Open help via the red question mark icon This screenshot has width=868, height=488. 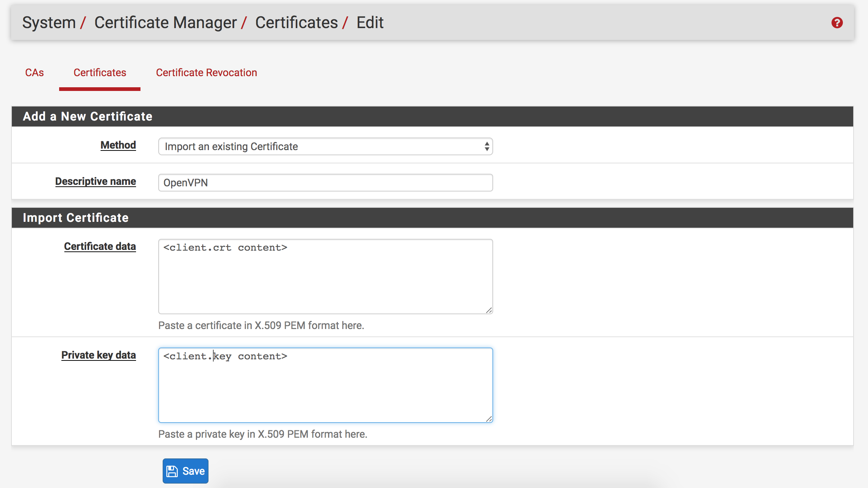[837, 23]
